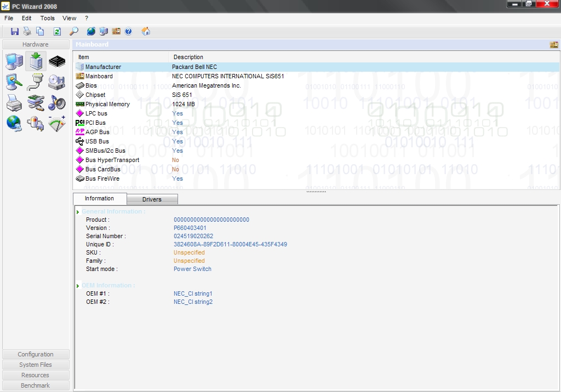
Task: Click the Refresh toolbar icon
Action: (x=57, y=31)
